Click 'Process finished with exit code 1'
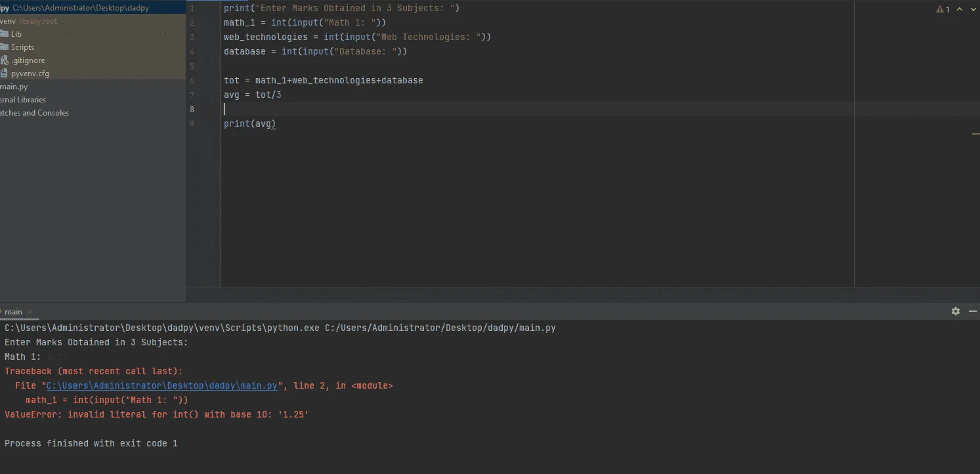The image size is (980, 474). (x=91, y=443)
